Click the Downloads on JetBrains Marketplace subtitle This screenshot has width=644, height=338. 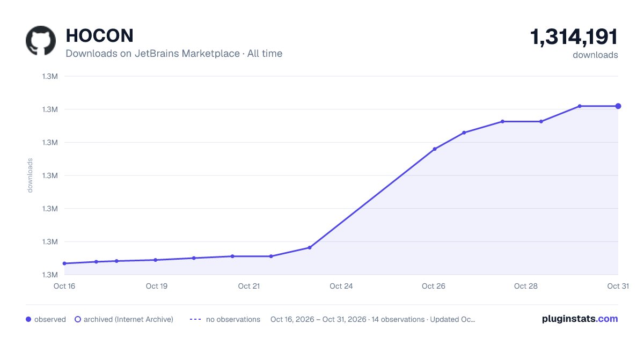174,54
